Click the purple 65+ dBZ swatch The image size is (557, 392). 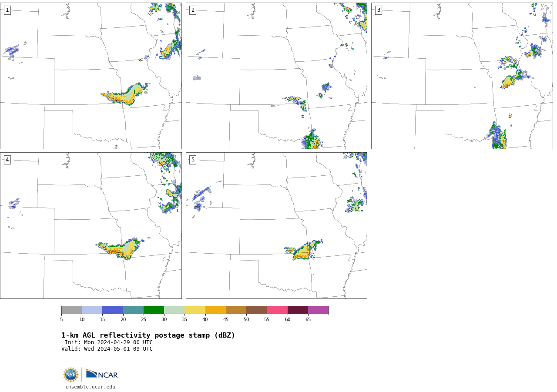319,310
